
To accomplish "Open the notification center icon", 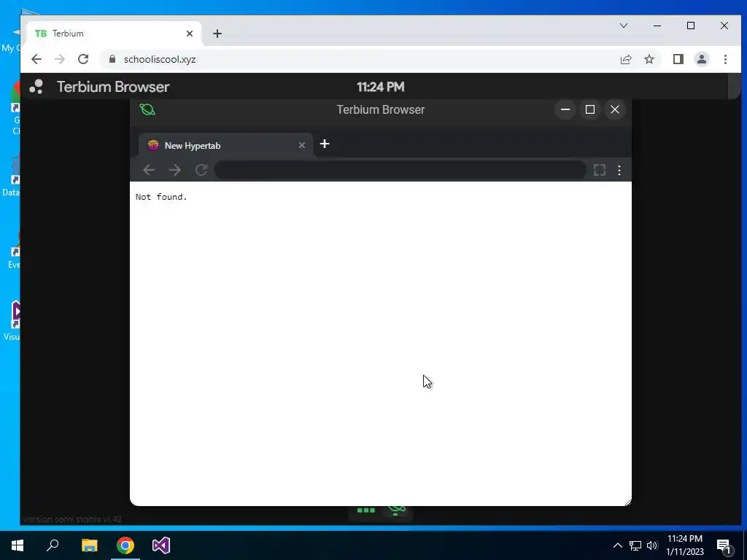I will 724,546.
